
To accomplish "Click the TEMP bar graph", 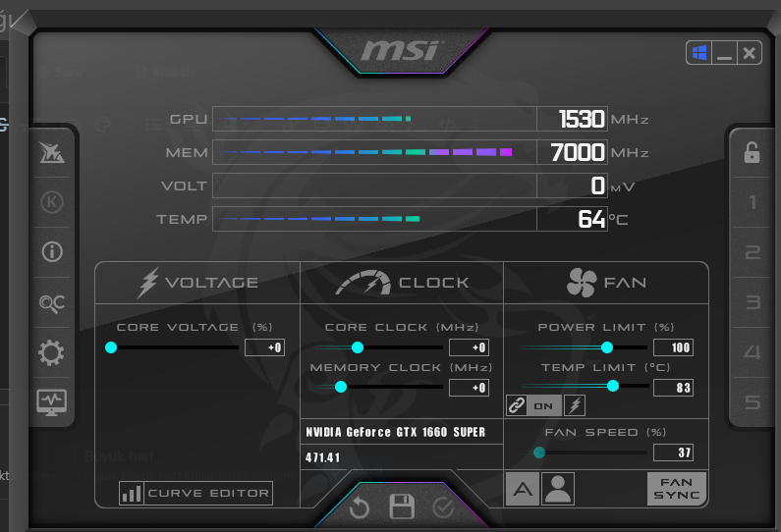I will point(374,219).
